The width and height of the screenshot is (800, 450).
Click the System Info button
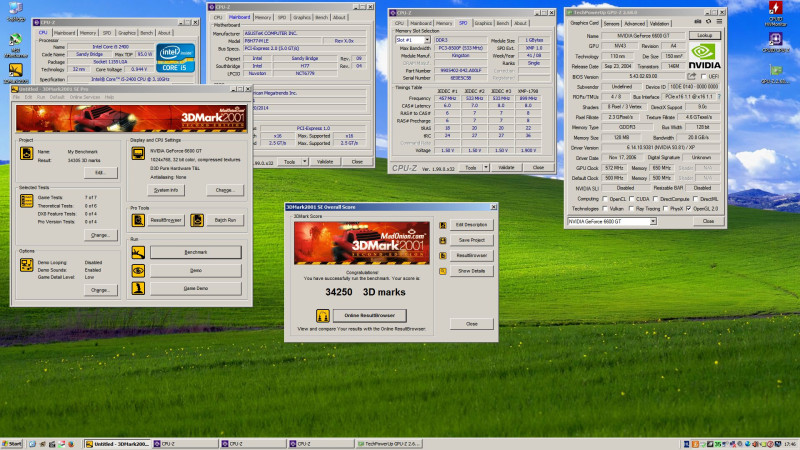pos(166,190)
